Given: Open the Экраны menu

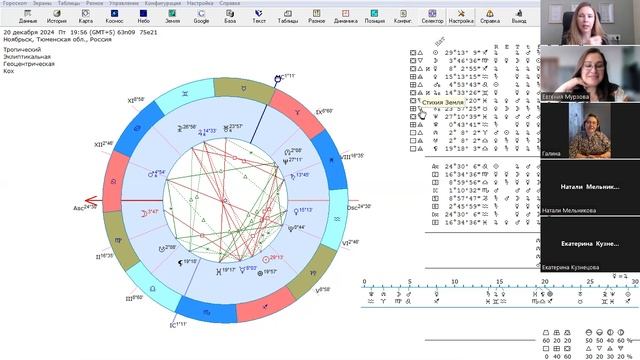Looking at the screenshot, I should click(x=42, y=3).
